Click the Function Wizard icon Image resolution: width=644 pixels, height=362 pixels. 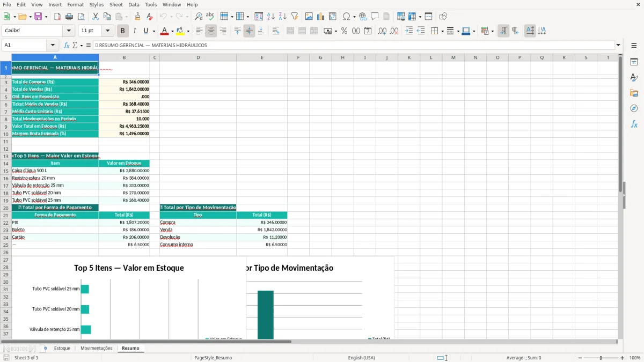click(67, 45)
